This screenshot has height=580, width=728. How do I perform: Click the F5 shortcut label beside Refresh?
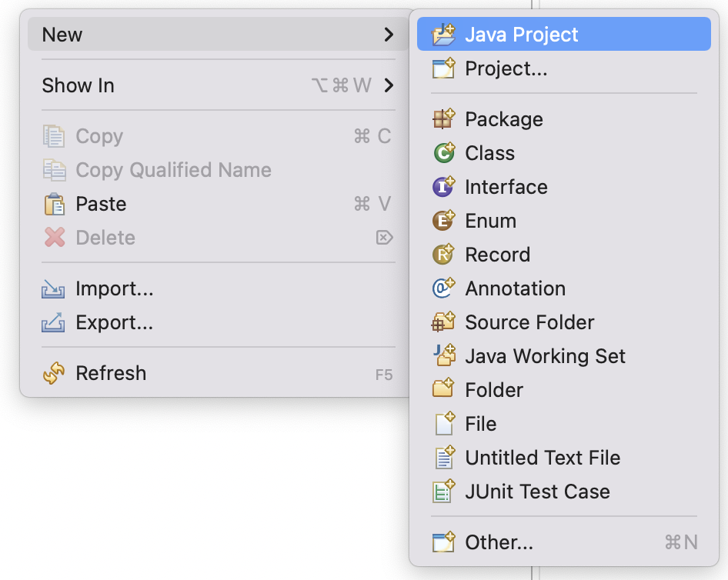click(384, 375)
